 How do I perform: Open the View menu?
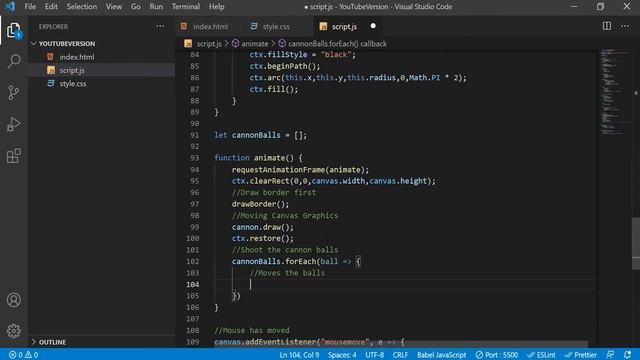(x=113, y=7)
